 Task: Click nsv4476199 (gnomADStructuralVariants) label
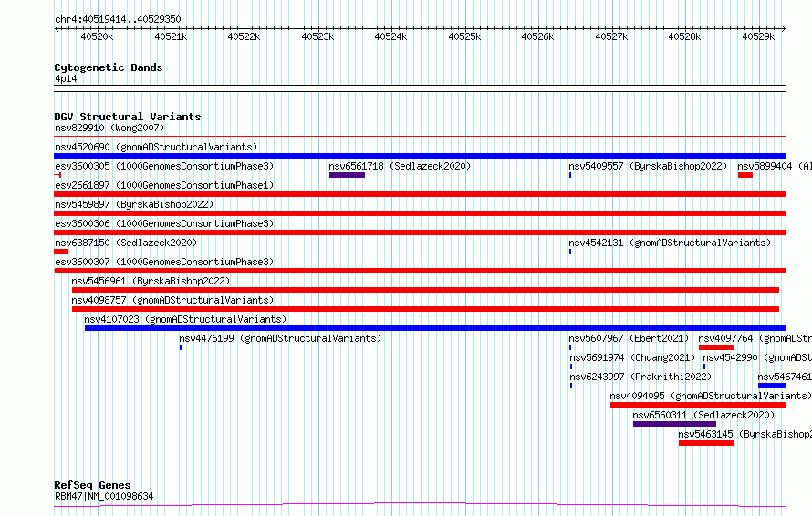click(280, 338)
